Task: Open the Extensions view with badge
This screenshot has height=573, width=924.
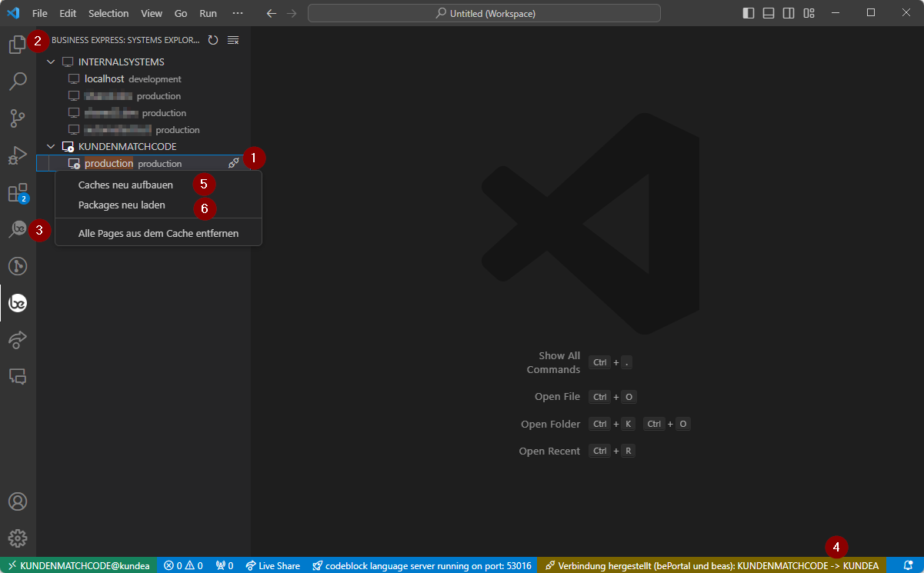Action: point(17,193)
